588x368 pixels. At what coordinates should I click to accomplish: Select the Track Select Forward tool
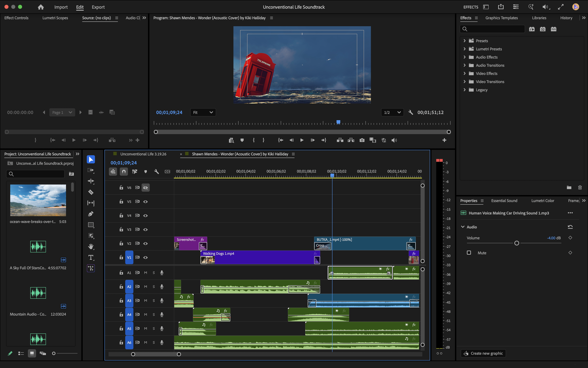[91, 170]
